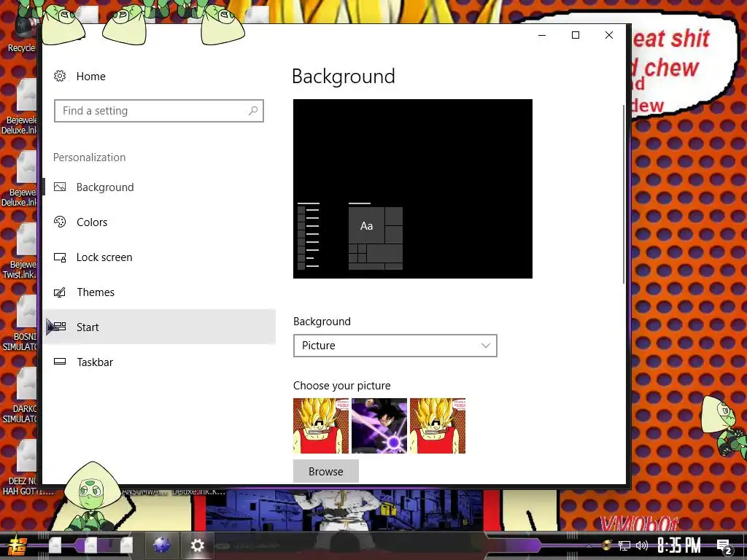The height and width of the screenshot is (560, 747).
Task: Open the Background personalization page
Action: click(x=159, y=187)
